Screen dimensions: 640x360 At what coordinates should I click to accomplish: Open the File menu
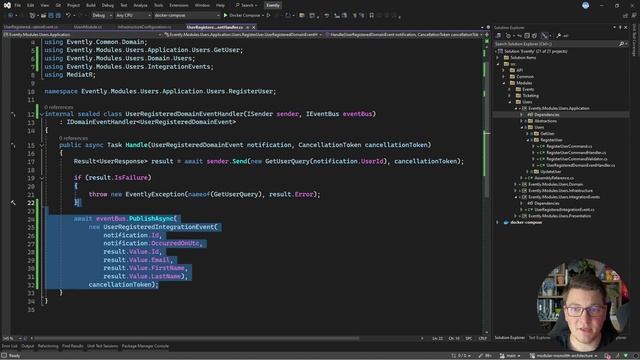tap(17, 5)
